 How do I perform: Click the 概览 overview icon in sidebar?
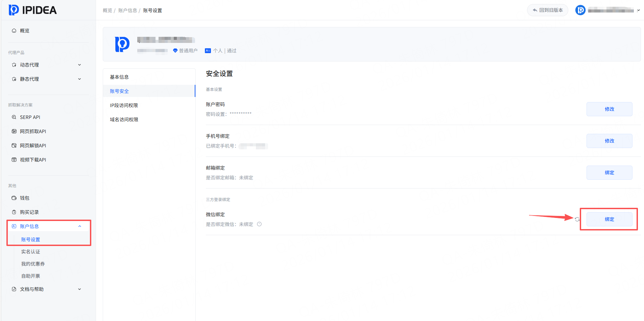14,31
